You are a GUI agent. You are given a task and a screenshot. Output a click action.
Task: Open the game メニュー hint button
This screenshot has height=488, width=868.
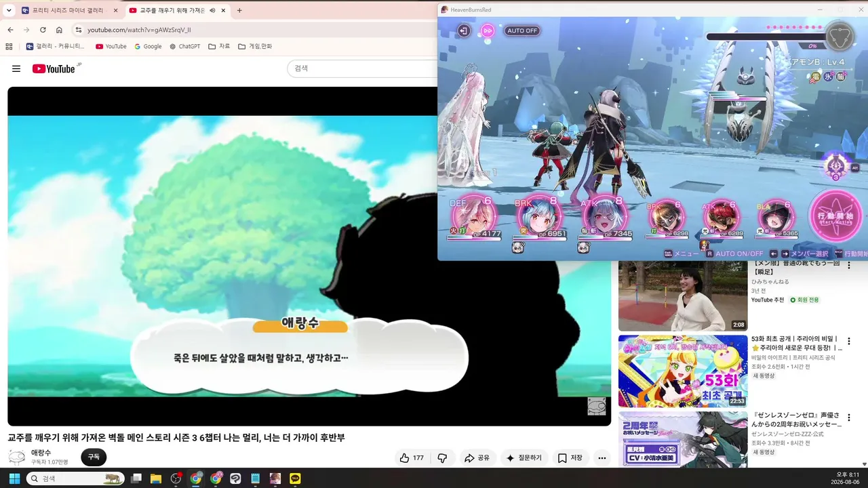682,253
